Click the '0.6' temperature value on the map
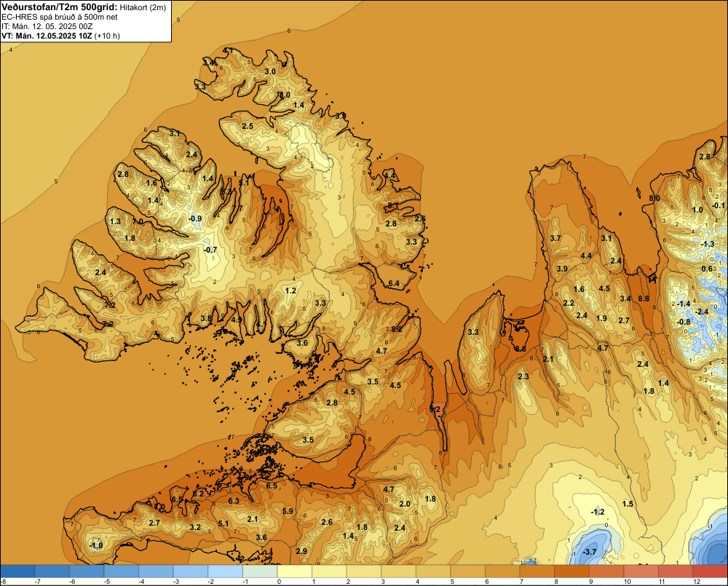The width and height of the screenshot is (728, 586). [x=707, y=269]
